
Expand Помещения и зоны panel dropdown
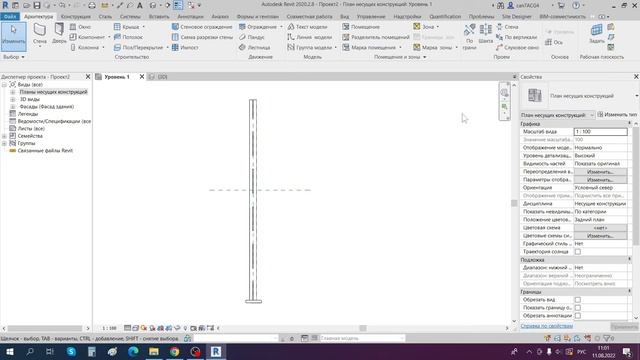(x=400, y=57)
